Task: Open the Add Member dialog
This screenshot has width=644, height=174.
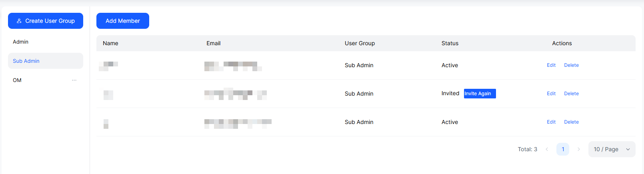Action: 123,21
